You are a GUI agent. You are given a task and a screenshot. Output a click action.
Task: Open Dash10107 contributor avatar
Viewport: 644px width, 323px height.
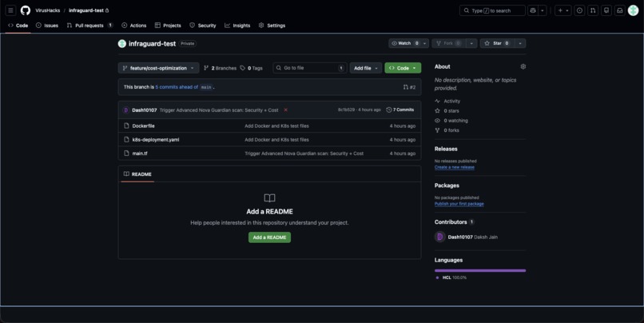click(x=440, y=237)
